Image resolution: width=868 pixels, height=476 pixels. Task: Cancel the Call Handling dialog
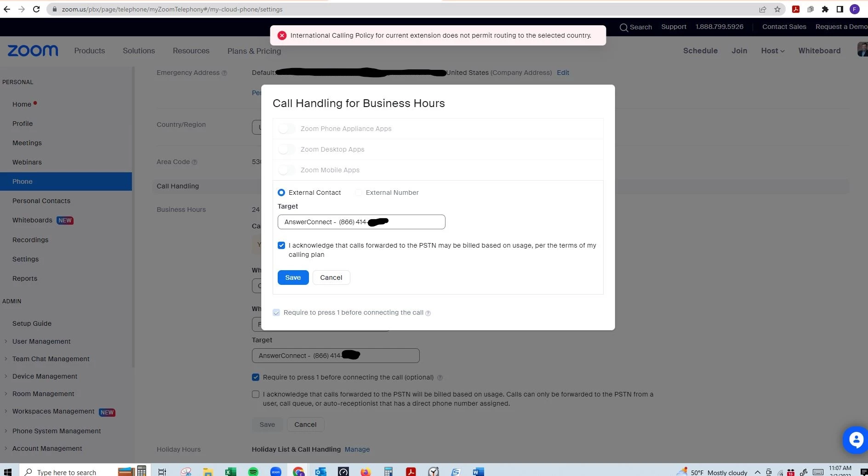tap(331, 278)
